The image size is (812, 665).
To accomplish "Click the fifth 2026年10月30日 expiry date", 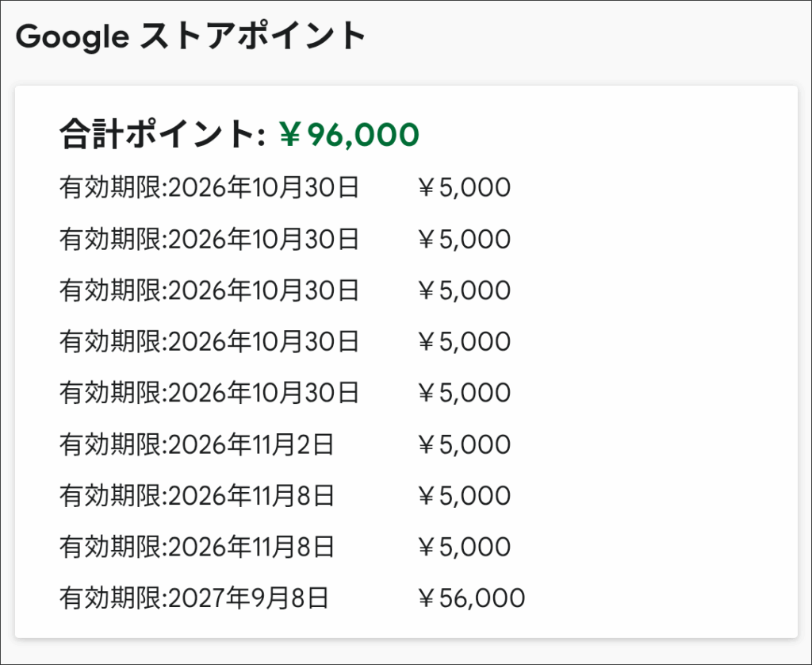I will tap(209, 393).
